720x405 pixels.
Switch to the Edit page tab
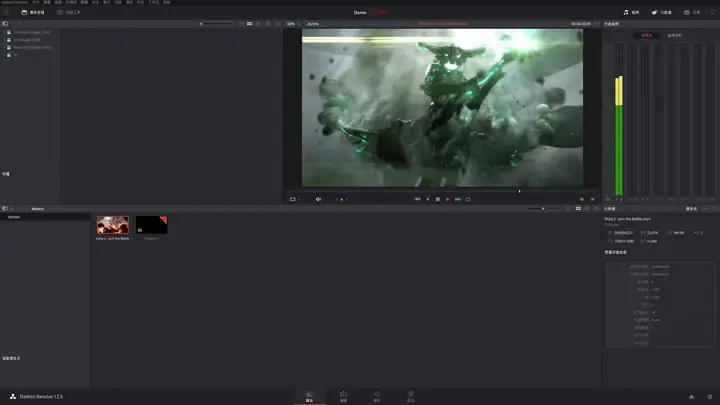click(343, 397)
